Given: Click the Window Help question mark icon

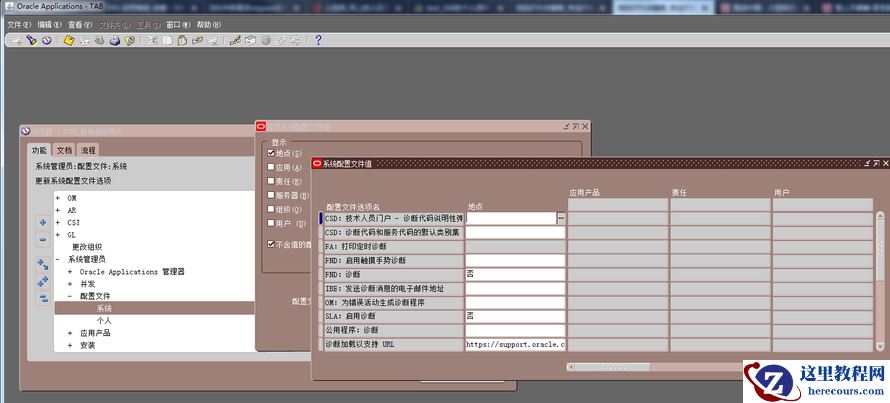Looking at the screenshot, I should pos(318,41).
